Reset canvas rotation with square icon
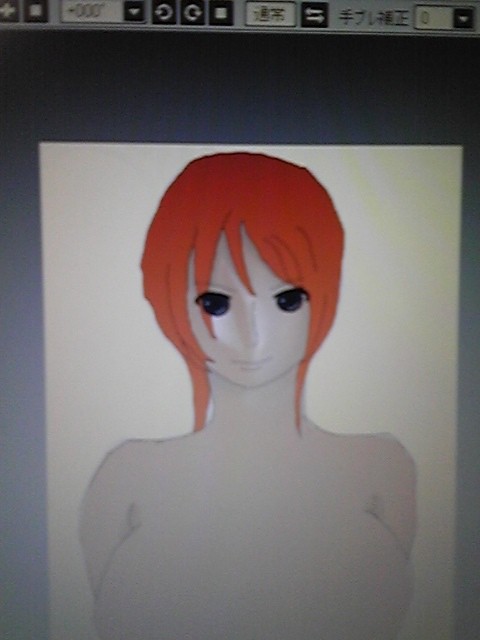The width and height of the screenshot is (480, 640). tap(221, 13)
